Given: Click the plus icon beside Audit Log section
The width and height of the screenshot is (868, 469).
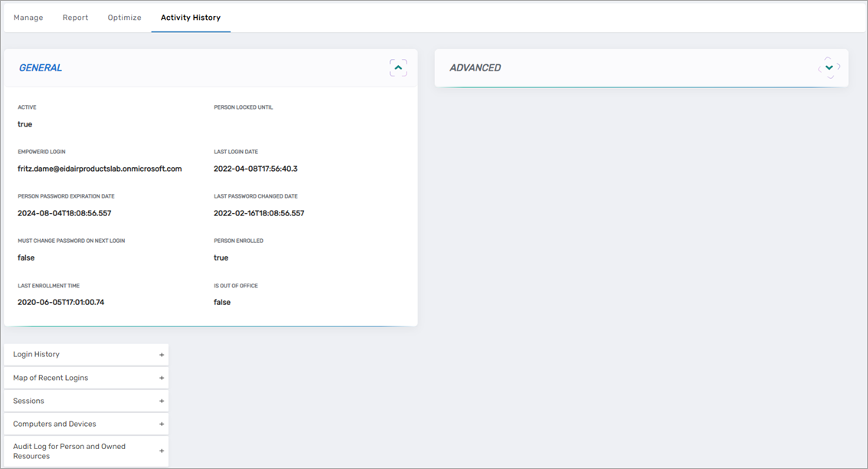Looking at the screenshot, I should point(161,451).
